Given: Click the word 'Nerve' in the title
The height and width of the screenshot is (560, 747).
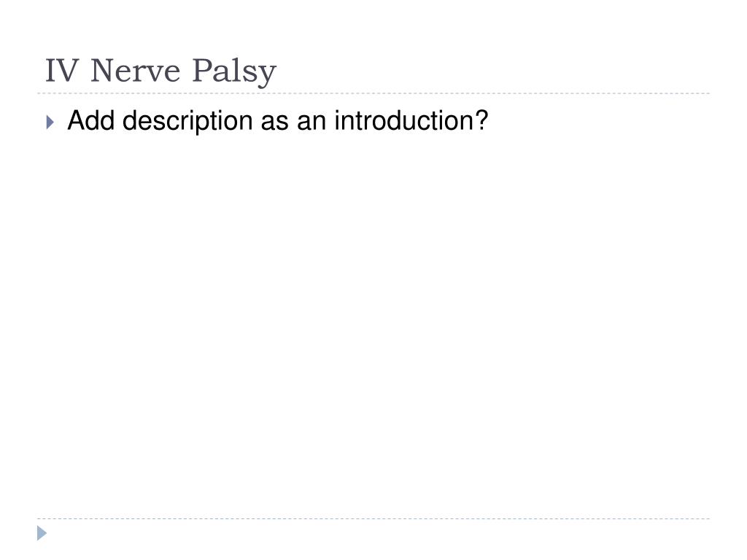Looking at the screenshot, I should pyautogui.click(x=135, y=71).
